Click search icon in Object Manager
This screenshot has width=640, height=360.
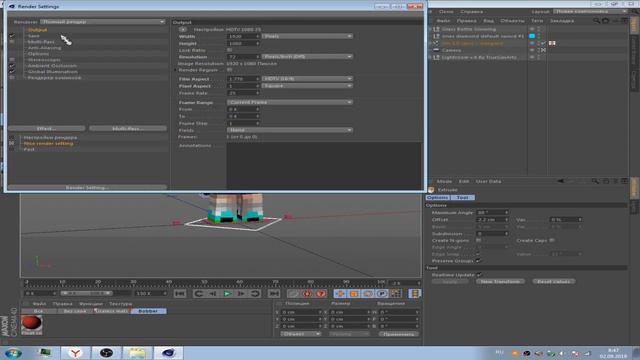(597, 20)
